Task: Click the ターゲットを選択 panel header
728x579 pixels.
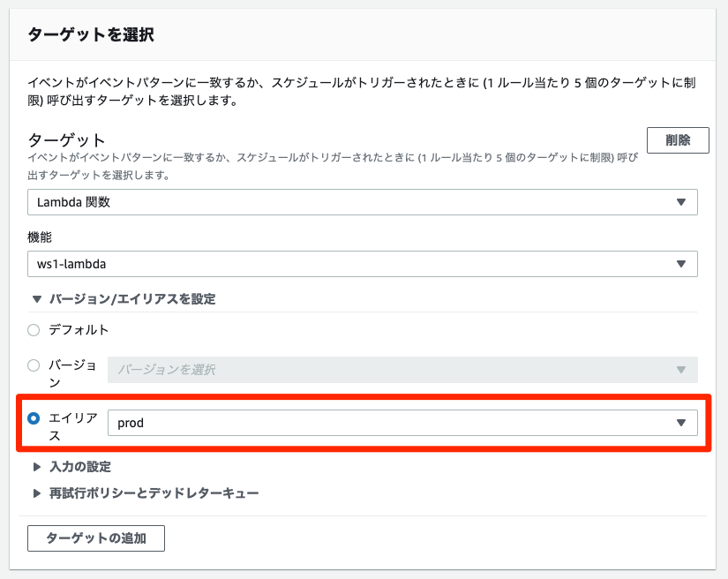Action: pos(363,34)
